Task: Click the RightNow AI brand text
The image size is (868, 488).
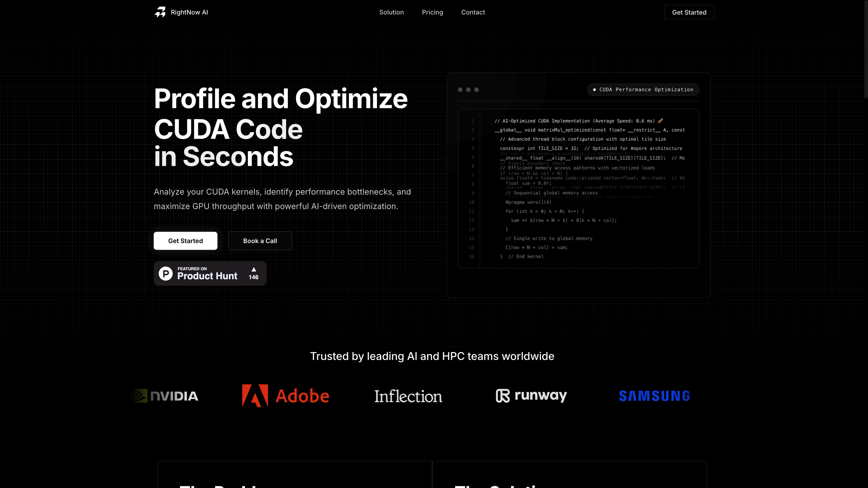Action: click(x=189, y=12)
